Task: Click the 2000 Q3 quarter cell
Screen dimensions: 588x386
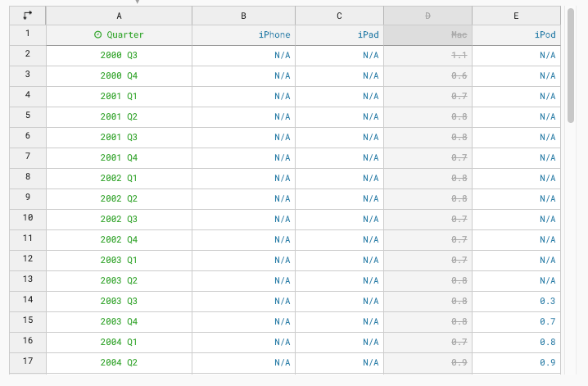Action: [119, 55]
